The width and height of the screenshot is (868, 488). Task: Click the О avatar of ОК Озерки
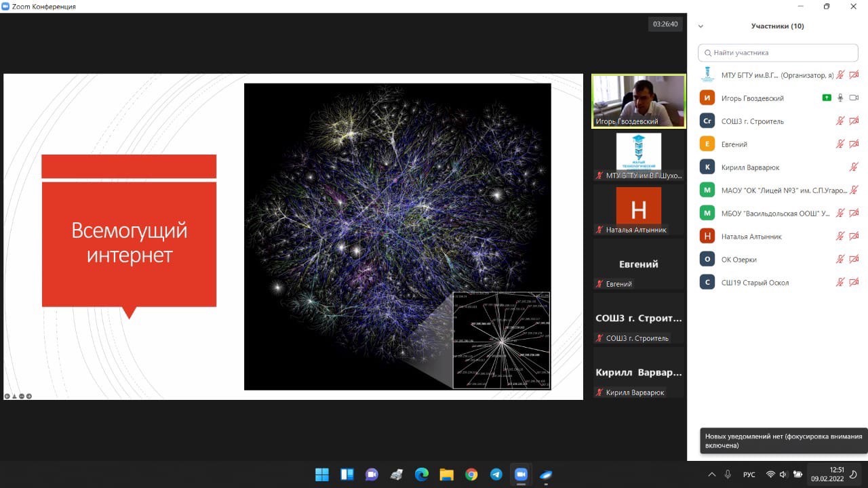coord(707,259)
